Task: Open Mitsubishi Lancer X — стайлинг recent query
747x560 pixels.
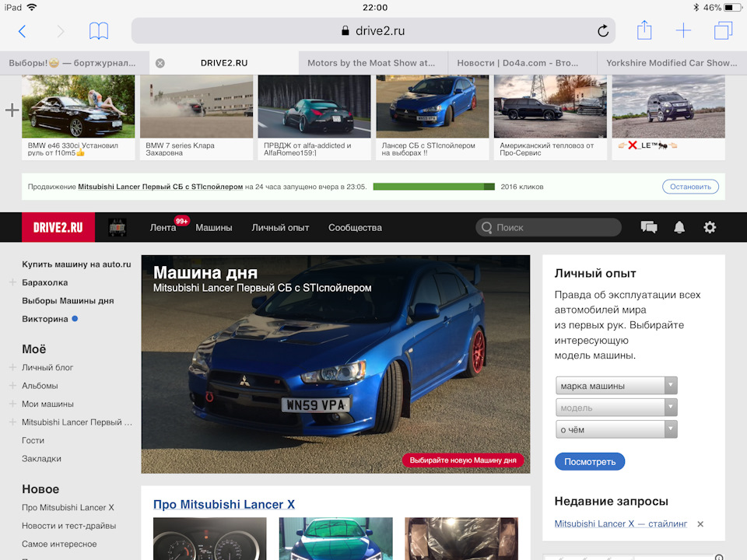Action: click(621, 523)
